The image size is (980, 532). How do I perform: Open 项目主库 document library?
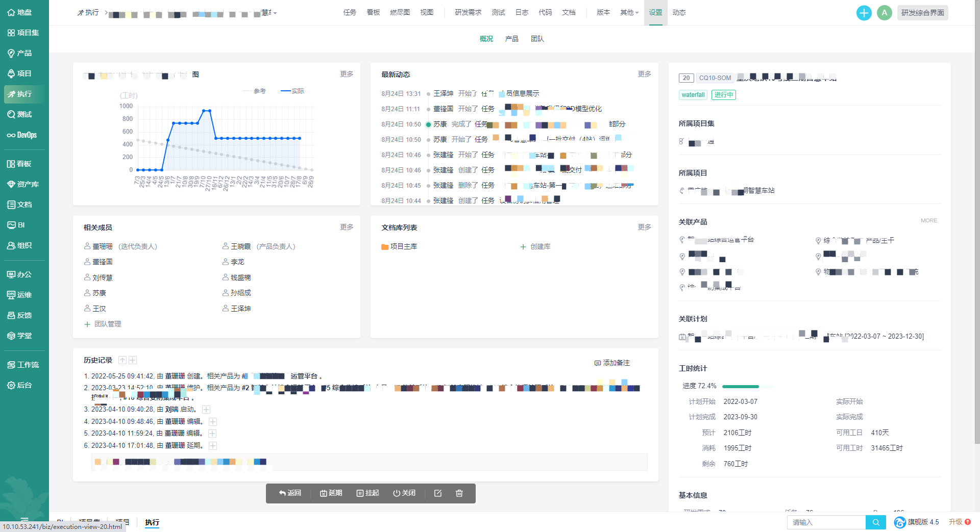(399, 246)
